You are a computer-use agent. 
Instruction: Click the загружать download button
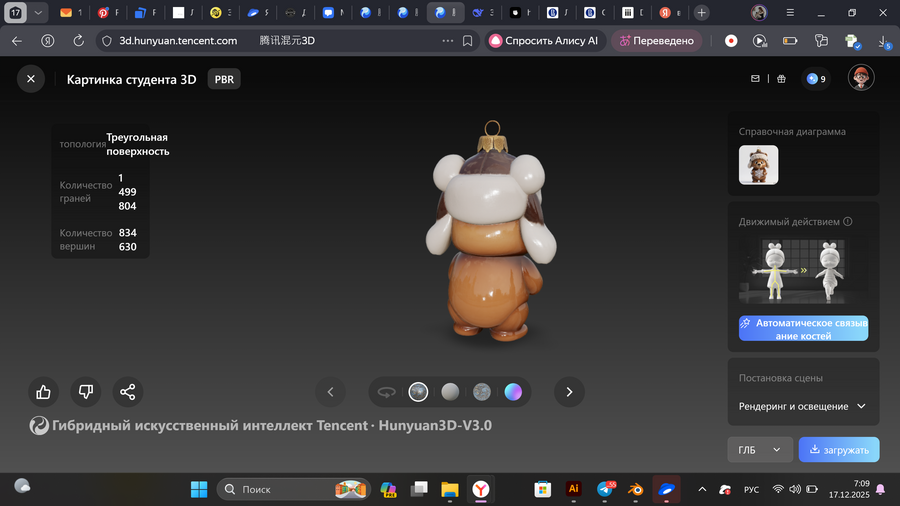point(839,450)
